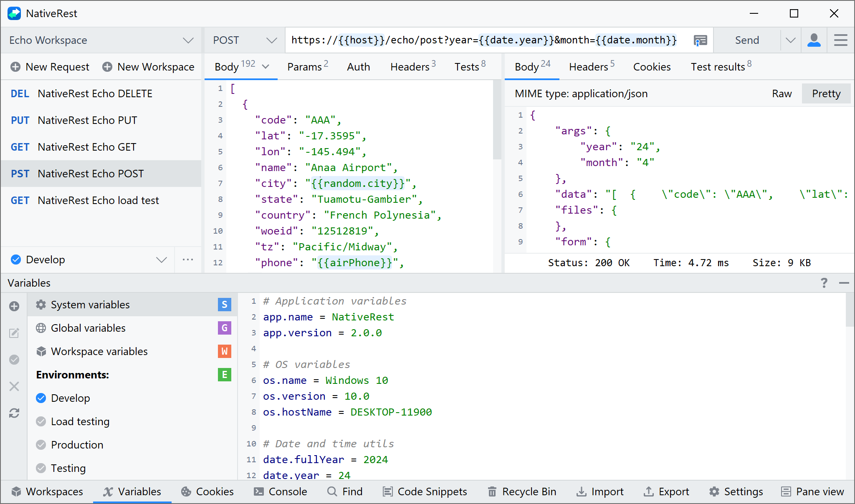Open Workspaces from bottom bar
The width and height of the screenshot is (855, 504).
[x=47, y=491]
